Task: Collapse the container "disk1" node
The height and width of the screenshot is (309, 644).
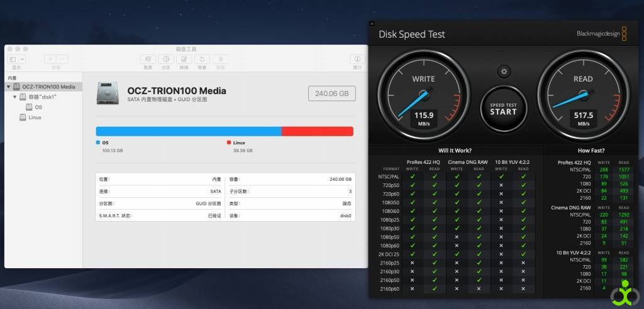Action: 15,97
